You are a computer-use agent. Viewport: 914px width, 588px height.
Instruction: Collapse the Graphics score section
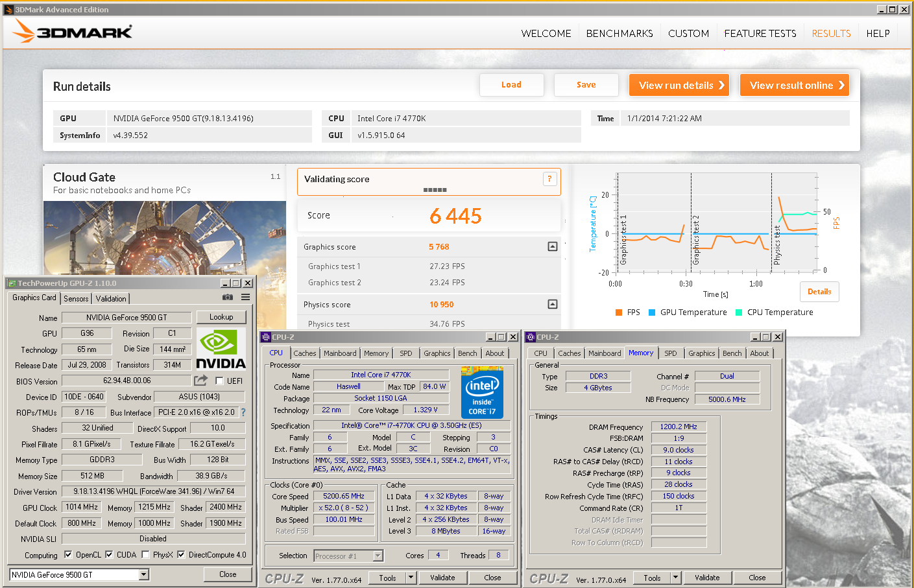[x=553, y=246]
